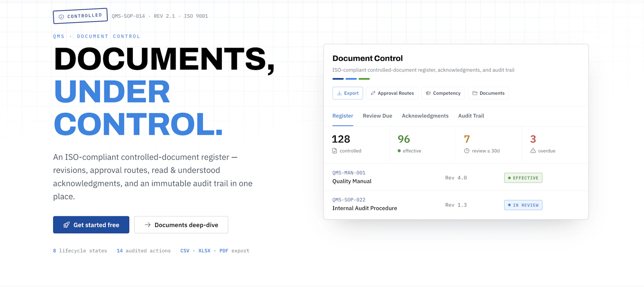Click the XLSX export format
Image resolution: width=644 pixels, height=297 pixels.
click(204, 251)
